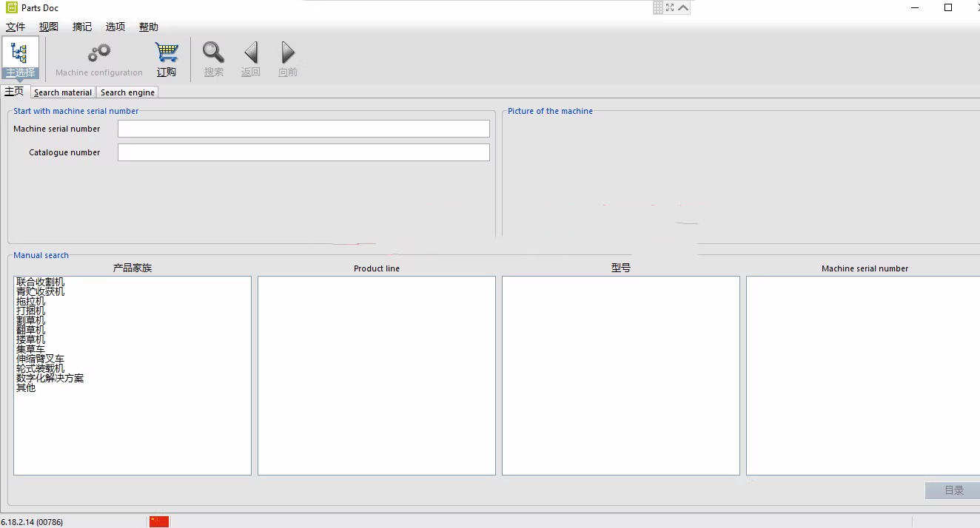Open the 选项 menu

click(x=115, y=27)
